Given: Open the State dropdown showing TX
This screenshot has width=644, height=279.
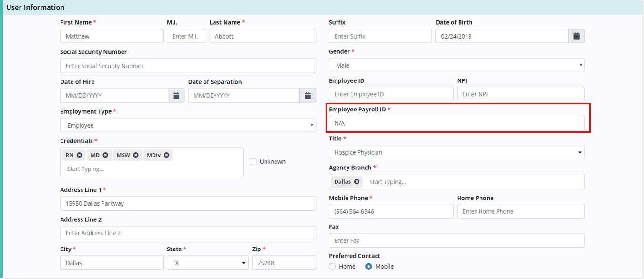Looking at the screenshot, I should click(207, 263).
